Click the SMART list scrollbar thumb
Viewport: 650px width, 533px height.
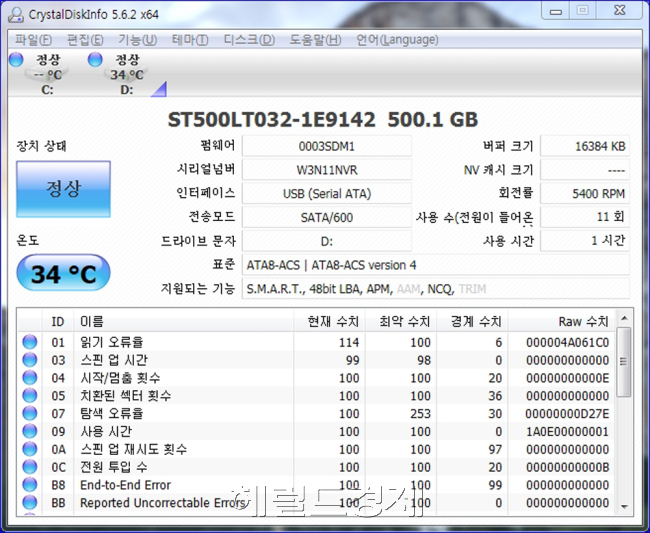[x=624, y=362]
